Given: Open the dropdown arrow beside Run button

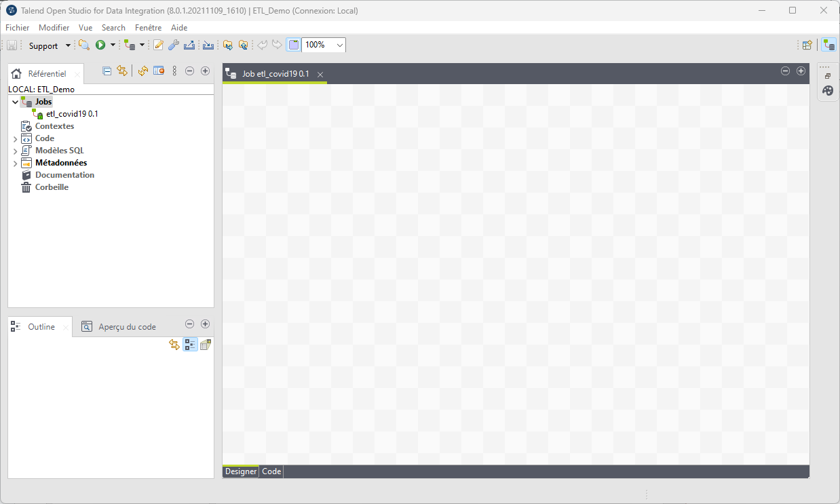Looking at the screenshot, I should click(x=113, y=45).
